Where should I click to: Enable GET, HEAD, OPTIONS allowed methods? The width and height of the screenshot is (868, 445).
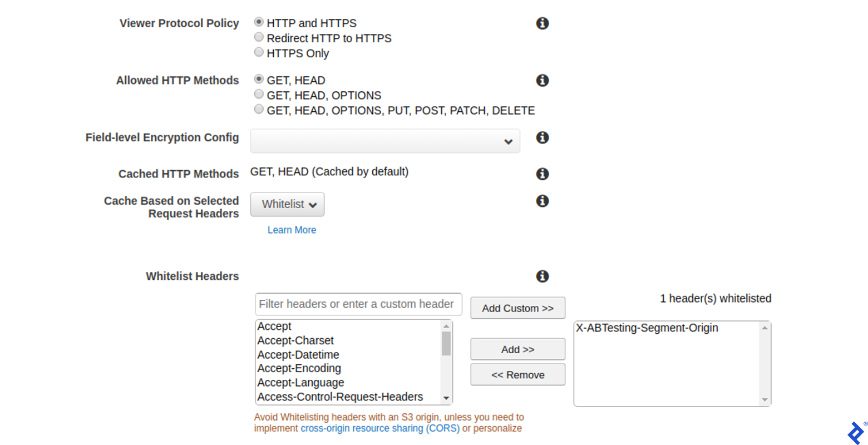click(x=258, y=93)
